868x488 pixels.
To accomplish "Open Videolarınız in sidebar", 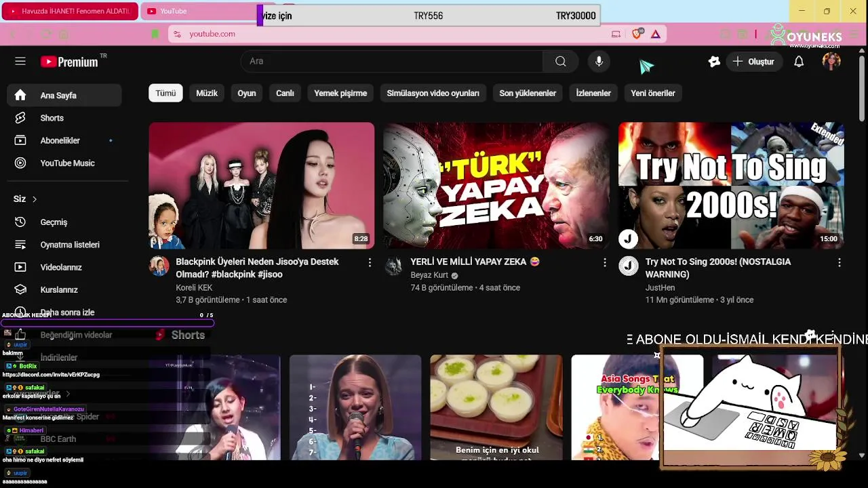I will [x=64, y=267].
